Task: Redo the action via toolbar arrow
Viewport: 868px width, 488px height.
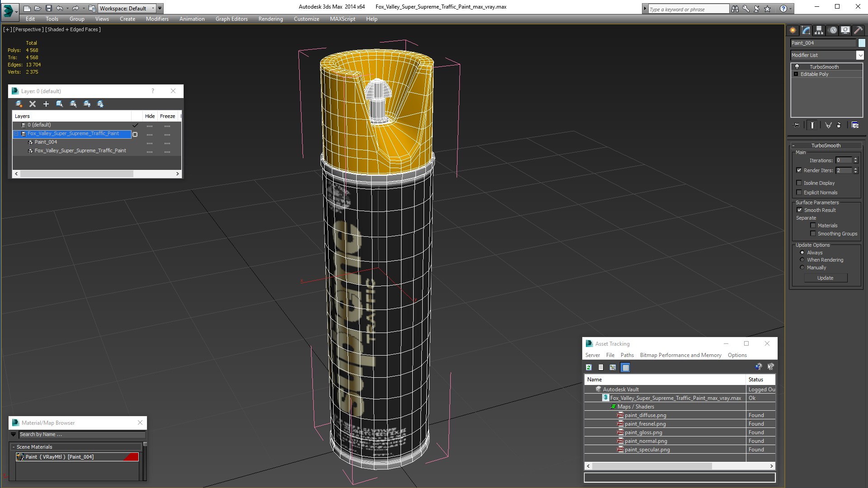Action: click(75, 9)
